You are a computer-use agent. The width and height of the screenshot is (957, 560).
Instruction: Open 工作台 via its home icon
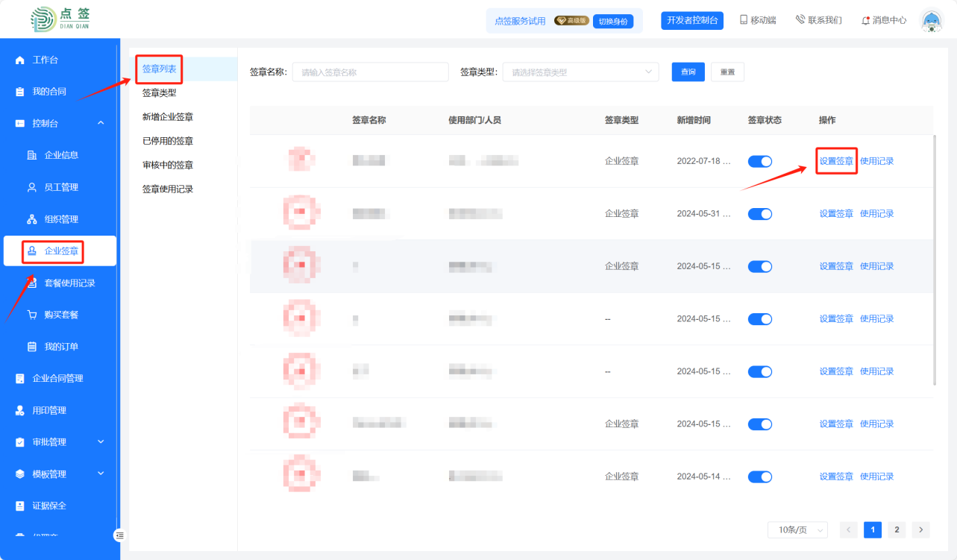(x=20, y=60)
